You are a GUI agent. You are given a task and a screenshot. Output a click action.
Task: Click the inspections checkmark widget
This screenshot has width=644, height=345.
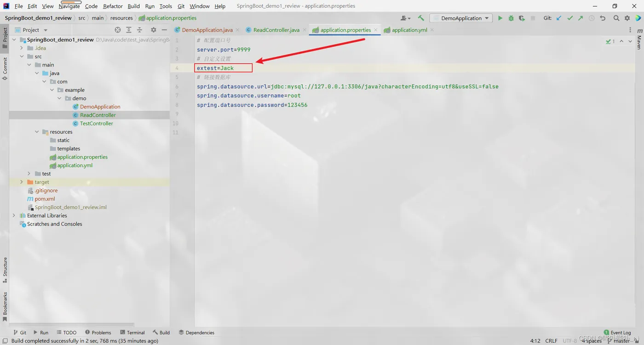[x=610, y=41]
